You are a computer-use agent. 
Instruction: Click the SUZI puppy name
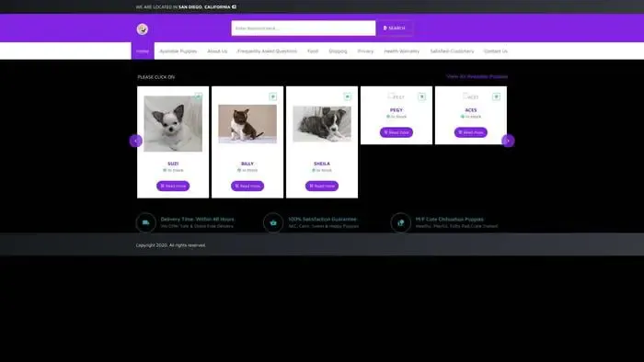(173, 164)
